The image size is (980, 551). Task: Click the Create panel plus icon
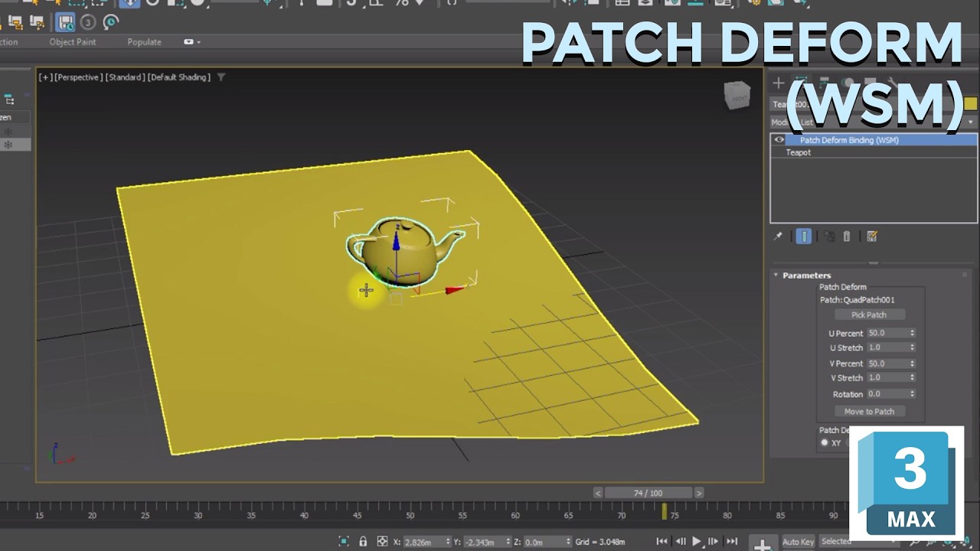coord(779,83)
